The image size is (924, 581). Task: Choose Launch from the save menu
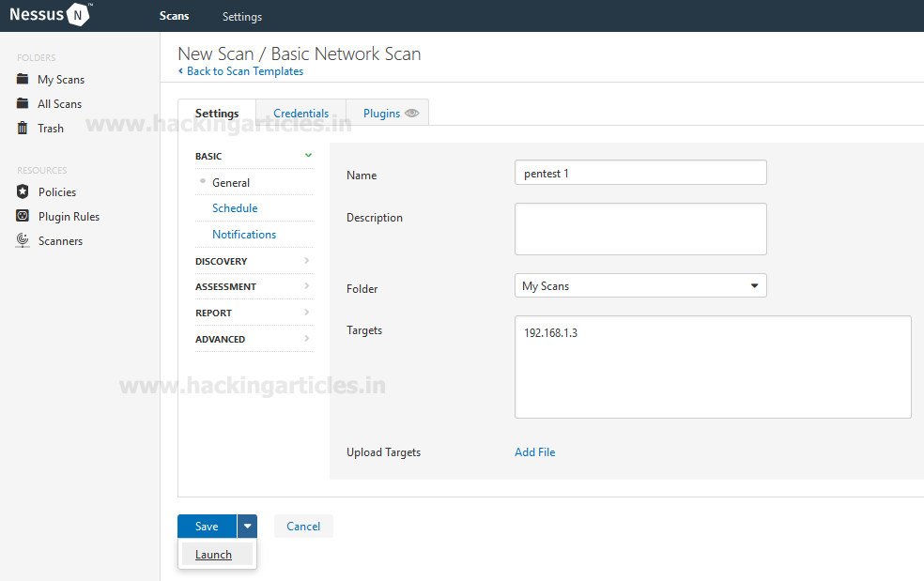tap(214, 555)
